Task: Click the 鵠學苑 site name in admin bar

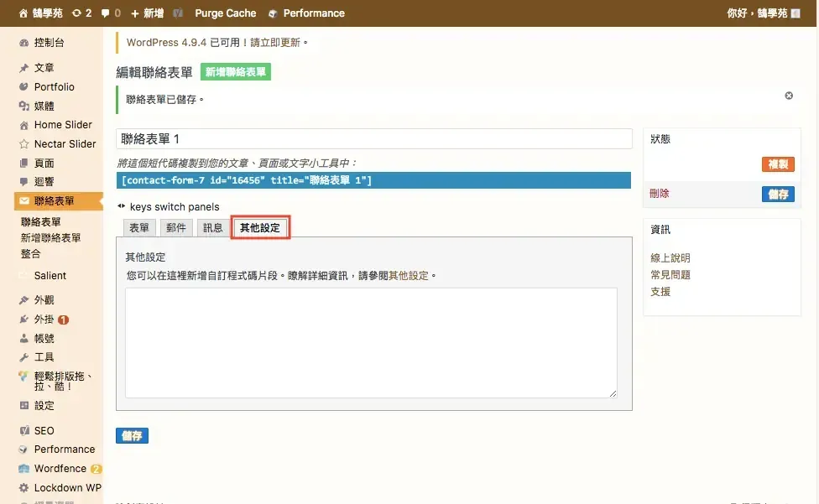Action: (48, 13)
